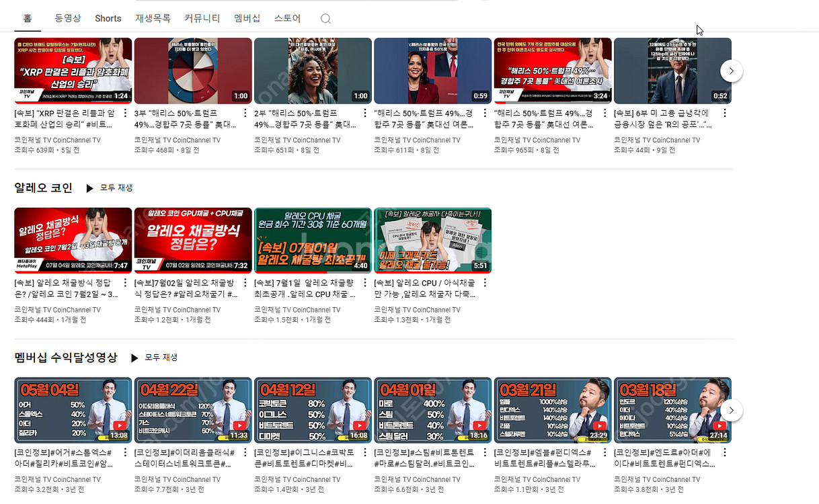
Task: Open the green 07월01일 알레오 채굴량 thumbnail
Action: click(x=313, y=240)
